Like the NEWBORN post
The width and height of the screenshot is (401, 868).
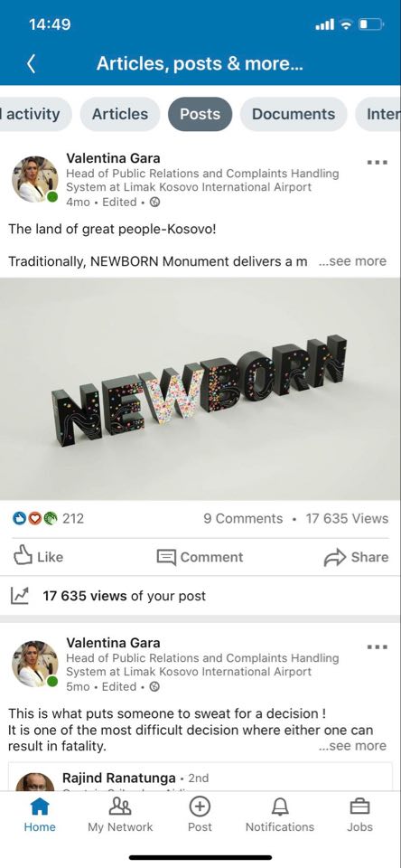[38, 557]
